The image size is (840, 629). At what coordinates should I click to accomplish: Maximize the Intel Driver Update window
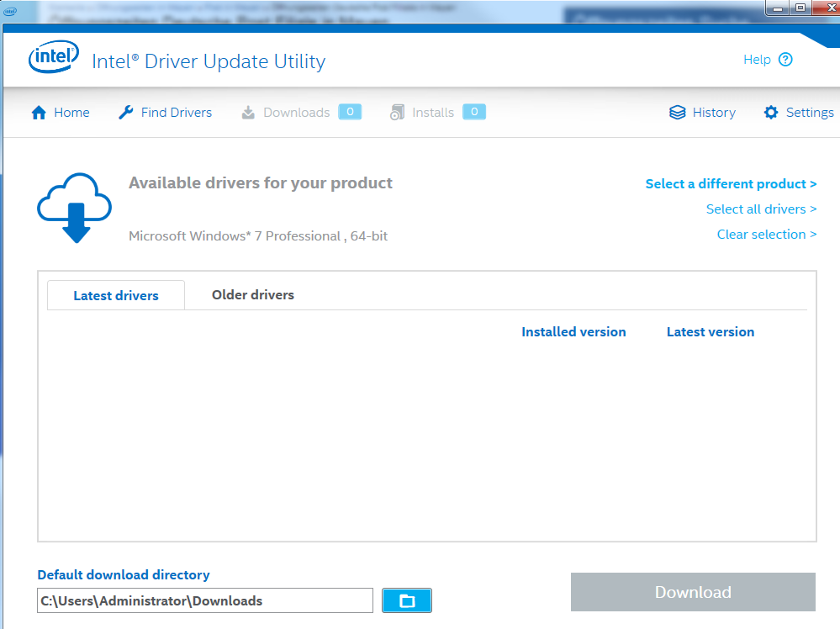[800, 8]
